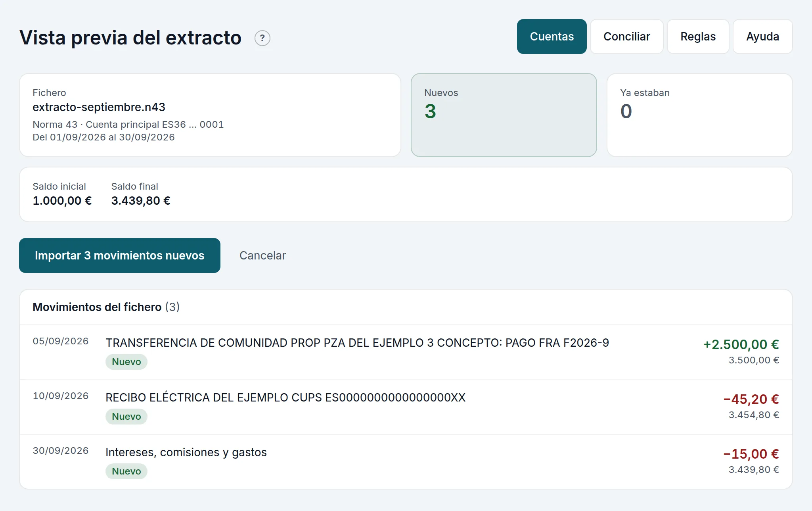812x511 pixels.
Task: Import the 3 new movements
Action: 120,255
